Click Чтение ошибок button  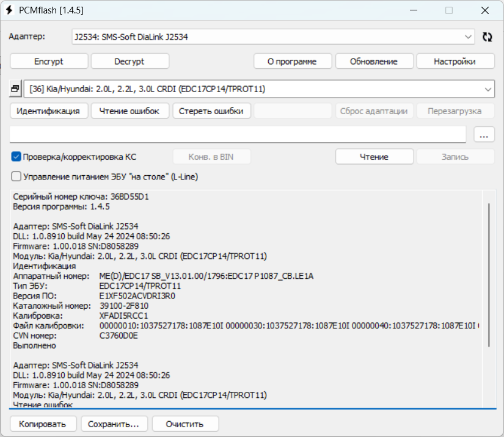(x=130, y=111)
